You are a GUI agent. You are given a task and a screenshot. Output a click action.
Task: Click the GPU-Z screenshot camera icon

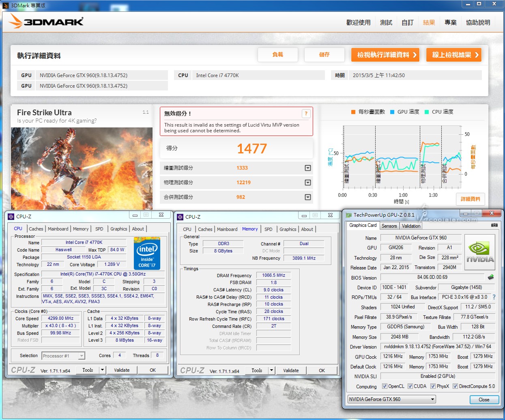pyautogui.click(x=494, y=225)
